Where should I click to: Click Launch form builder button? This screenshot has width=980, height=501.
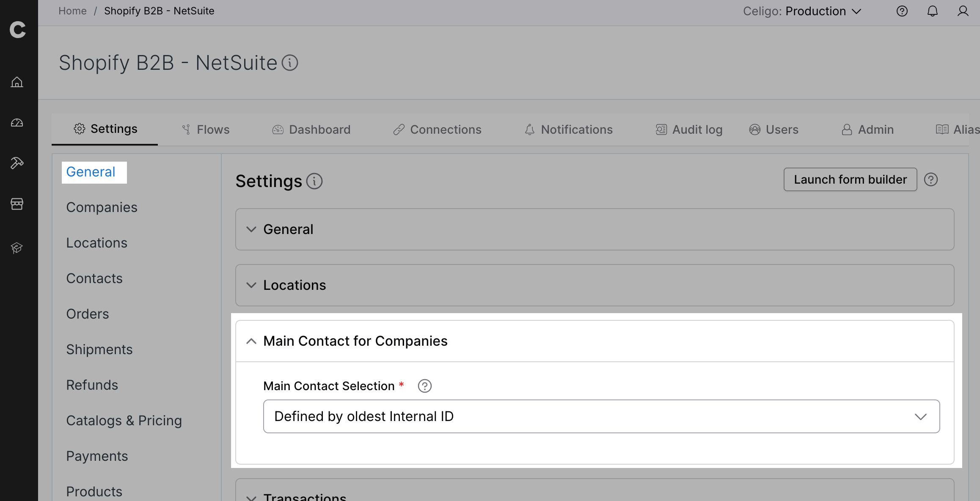point(851,179)
